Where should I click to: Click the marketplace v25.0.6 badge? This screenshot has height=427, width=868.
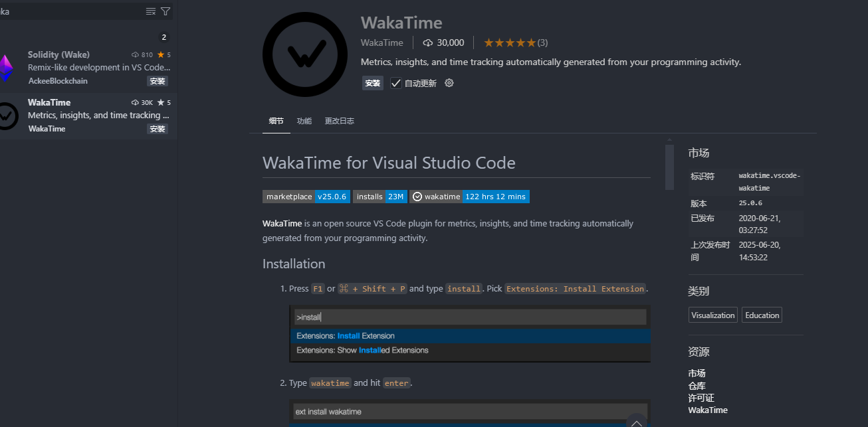[306, 197]
